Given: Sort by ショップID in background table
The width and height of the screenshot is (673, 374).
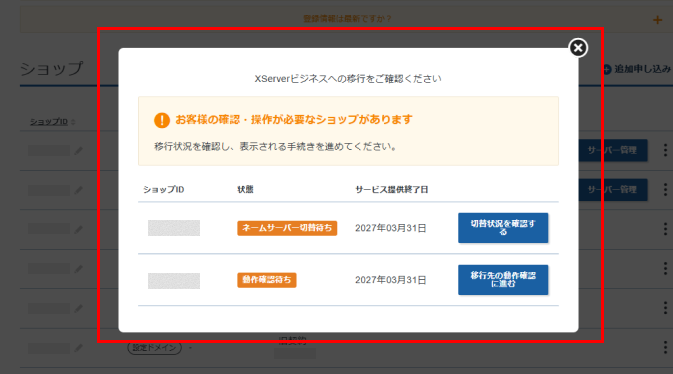Looking at the screenshot, I should pos(52,122).
